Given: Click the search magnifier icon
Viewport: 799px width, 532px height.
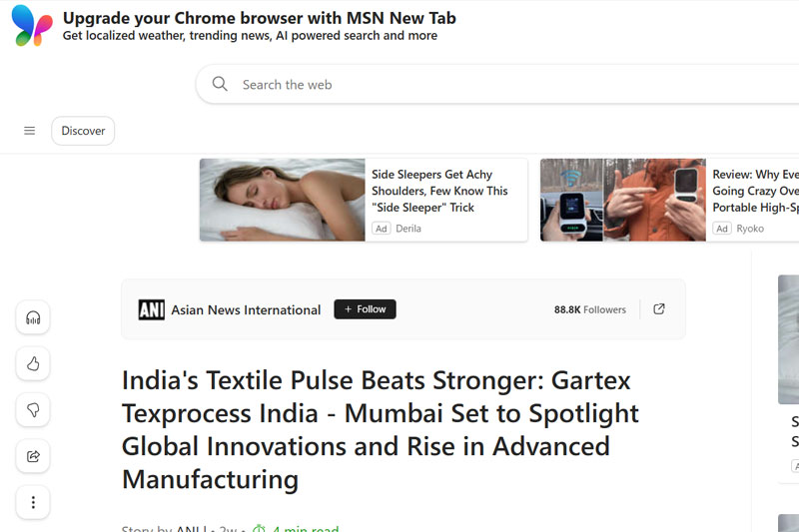Looking at the screenshot, I should pyautogui.click(x=220, y=84).
